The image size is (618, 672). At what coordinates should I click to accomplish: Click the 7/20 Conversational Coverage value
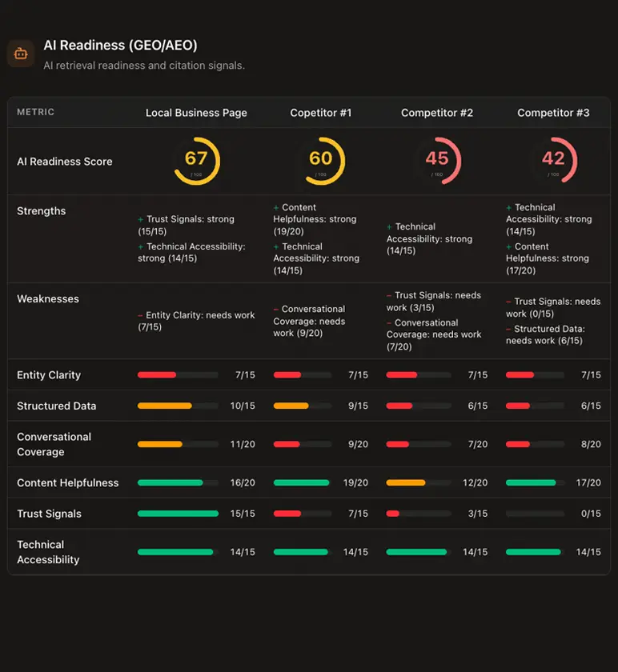tap(478, 445)
